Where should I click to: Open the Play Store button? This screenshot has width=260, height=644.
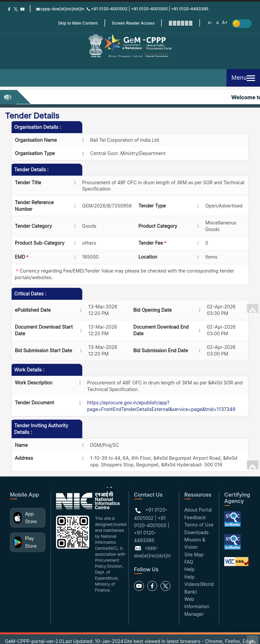coord(28,542)
